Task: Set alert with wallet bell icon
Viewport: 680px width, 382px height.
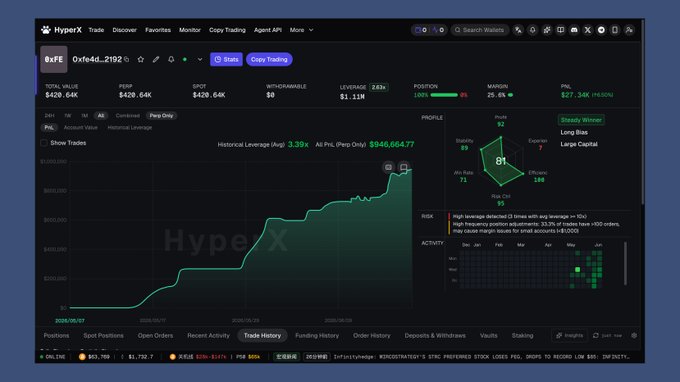Action: click(x=171, y=59)
